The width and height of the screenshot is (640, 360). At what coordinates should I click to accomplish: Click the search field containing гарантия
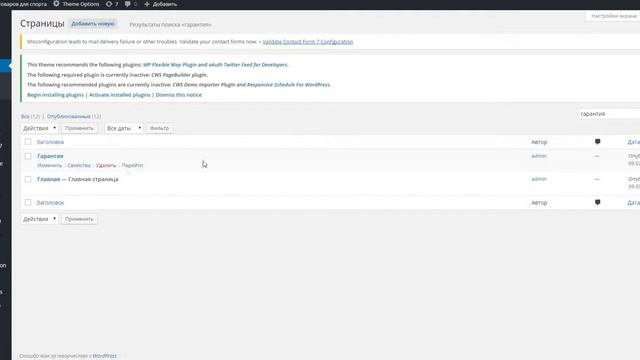[609, 114]
